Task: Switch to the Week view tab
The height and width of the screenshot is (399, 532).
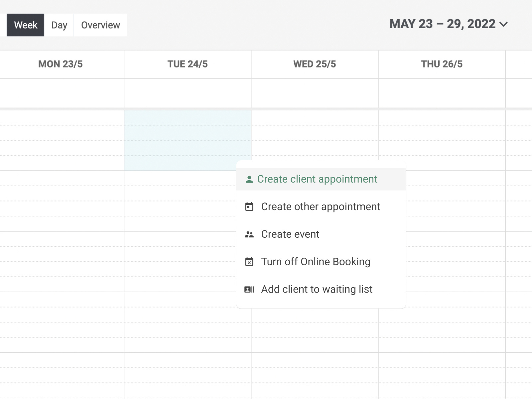Action: [26, 25]
